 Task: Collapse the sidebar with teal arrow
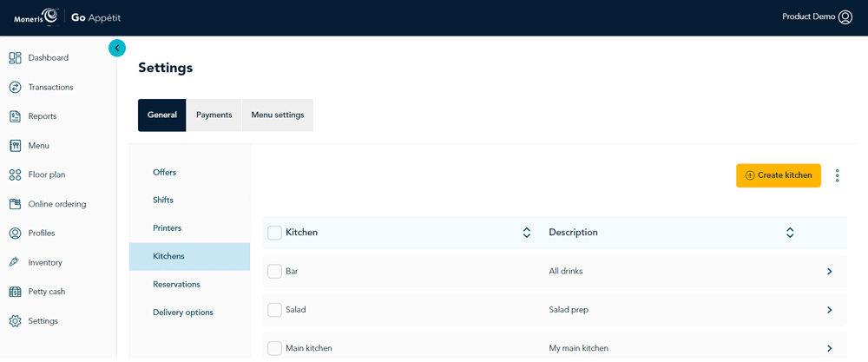(117, 48)
